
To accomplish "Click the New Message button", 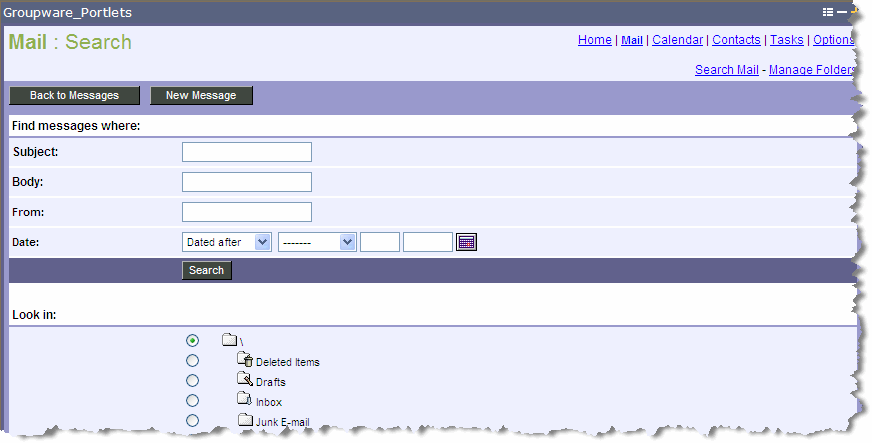I will pyautogui.click(x=201, y=95).
